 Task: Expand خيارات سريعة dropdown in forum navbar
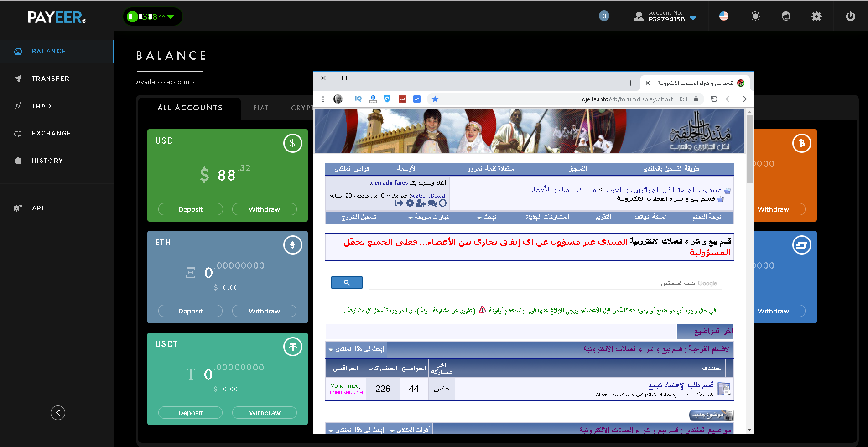tap(429, 217)
